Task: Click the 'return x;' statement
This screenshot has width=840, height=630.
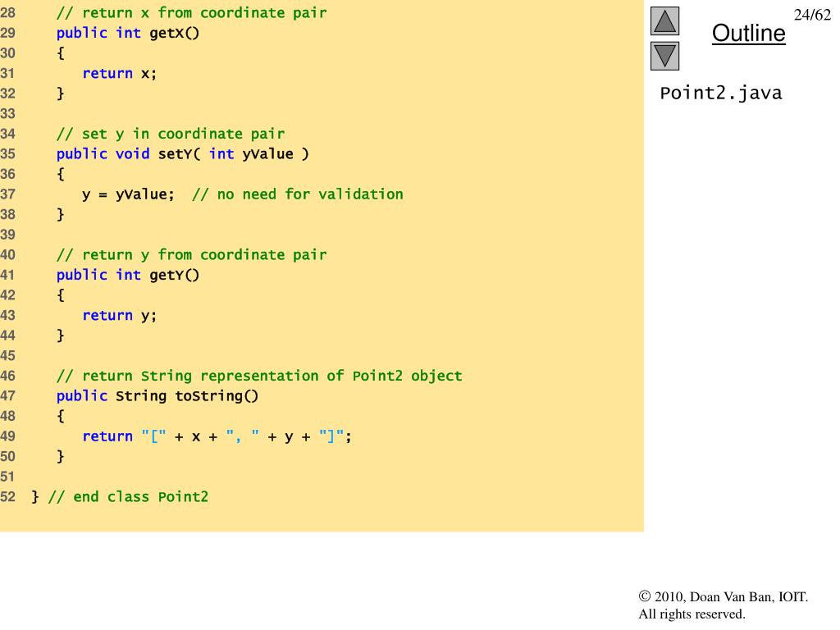Action: tap(120, 73)
